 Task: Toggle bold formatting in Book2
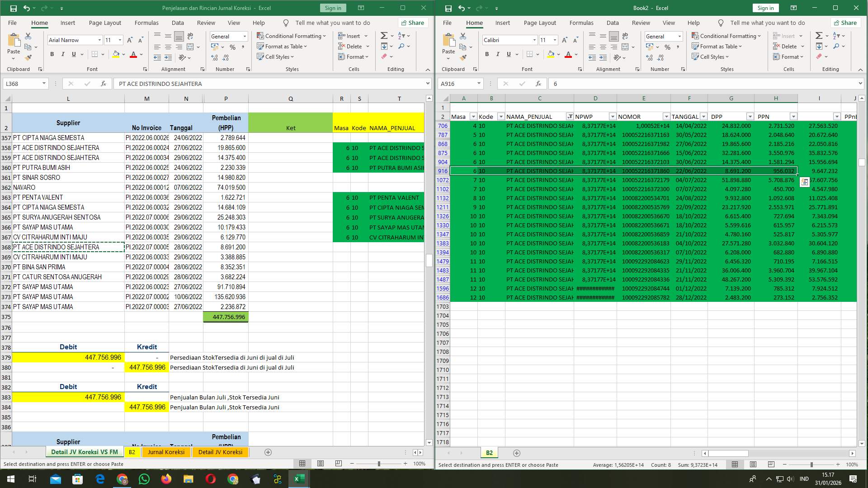(487, 54)
